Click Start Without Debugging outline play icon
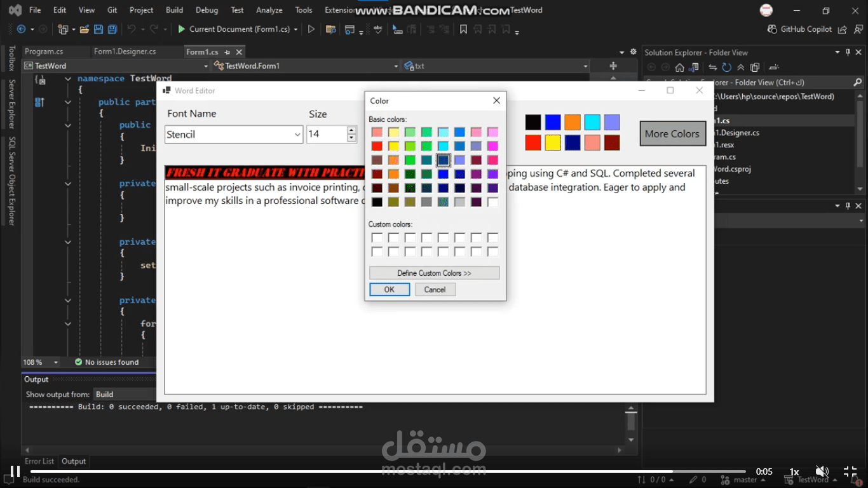The image size is (868, 488). tap(311, 29)
